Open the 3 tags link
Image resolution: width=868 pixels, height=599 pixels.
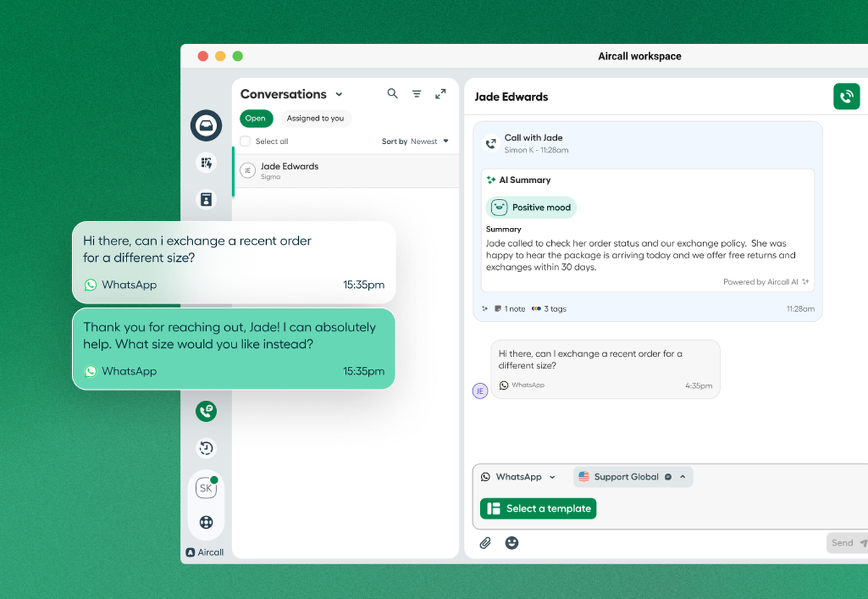pos(549,309)
